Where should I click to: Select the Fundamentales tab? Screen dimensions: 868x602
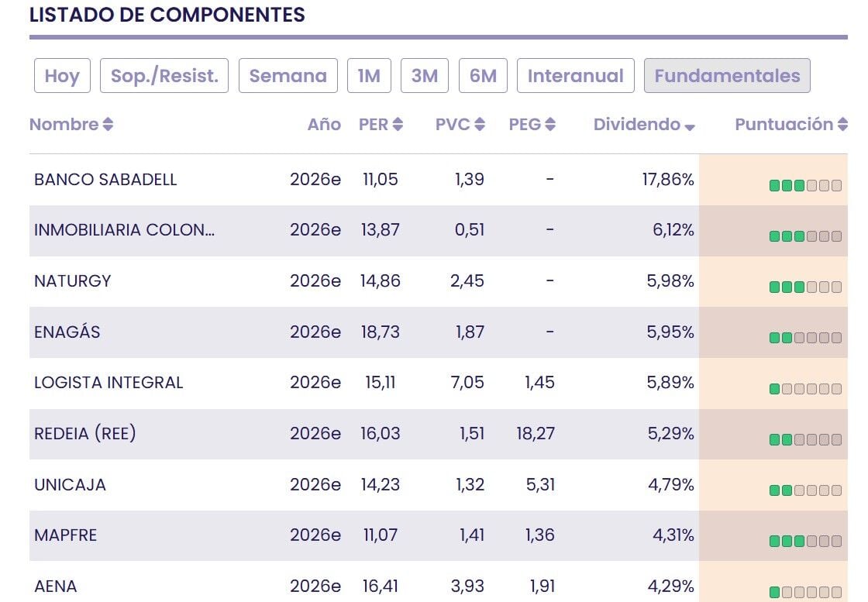coord(728,76)
